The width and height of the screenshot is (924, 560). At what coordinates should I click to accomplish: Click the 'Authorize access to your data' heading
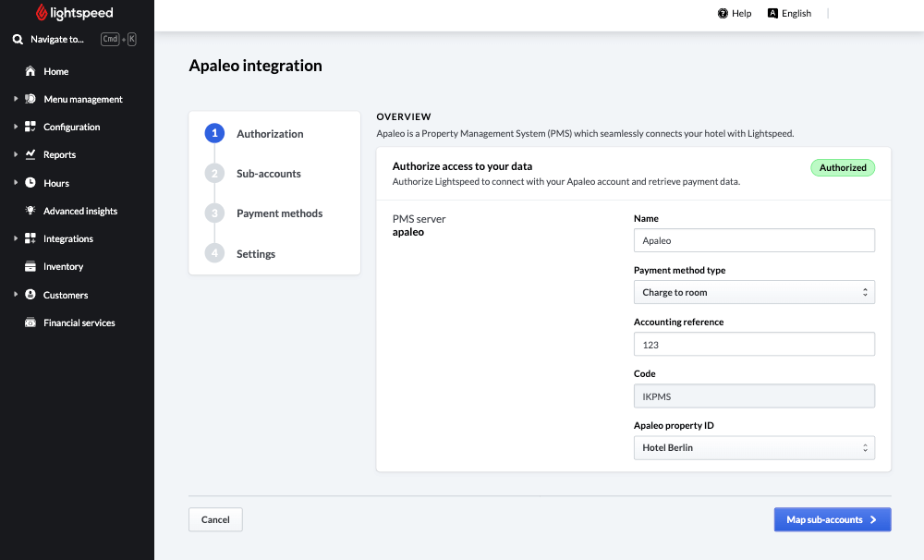tap(462, 166)
